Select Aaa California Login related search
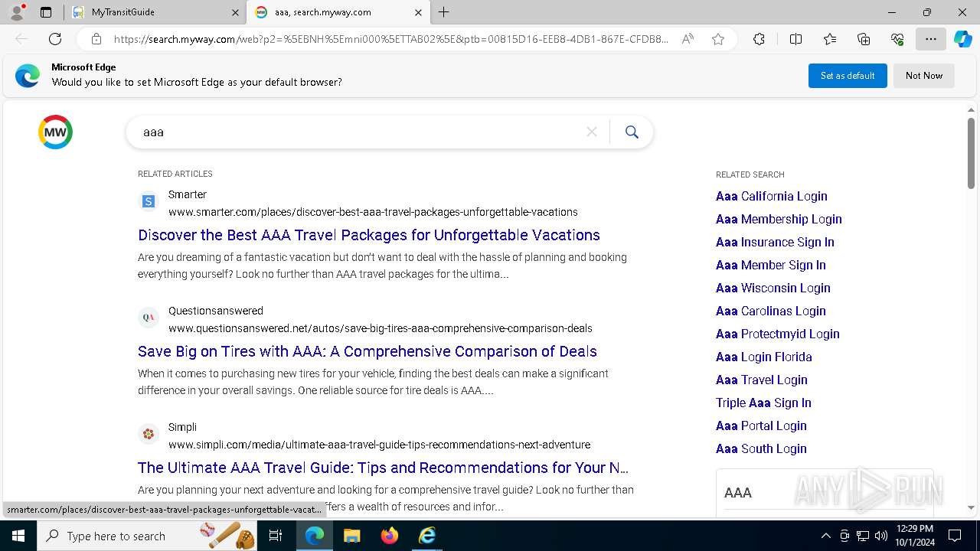This screenshot has width=980, height=551. click(772, 196)
